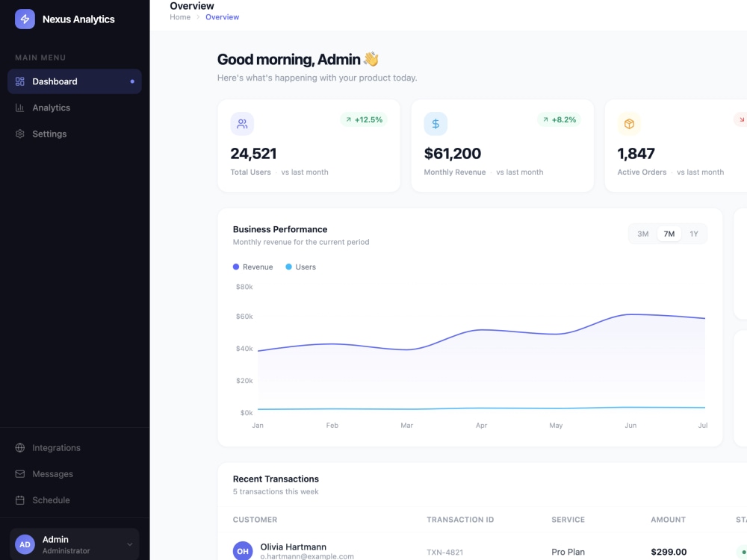Image resolution: width=747 pixels, height=560 pixels.
Task: Click the $60k y-axis label
Action: [x=244, y=316]
